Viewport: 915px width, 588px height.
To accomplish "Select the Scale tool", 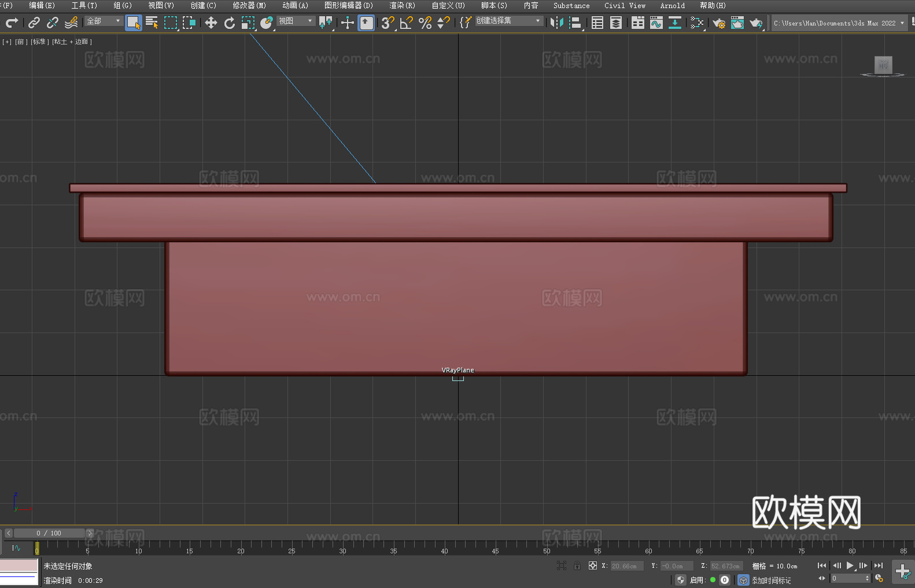I will pos(248,23).
